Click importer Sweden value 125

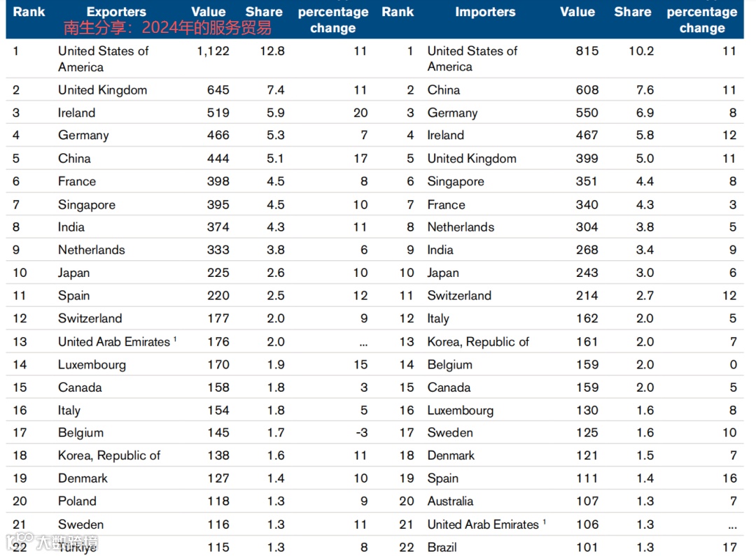pyautogui.click(x=587, y=433)
